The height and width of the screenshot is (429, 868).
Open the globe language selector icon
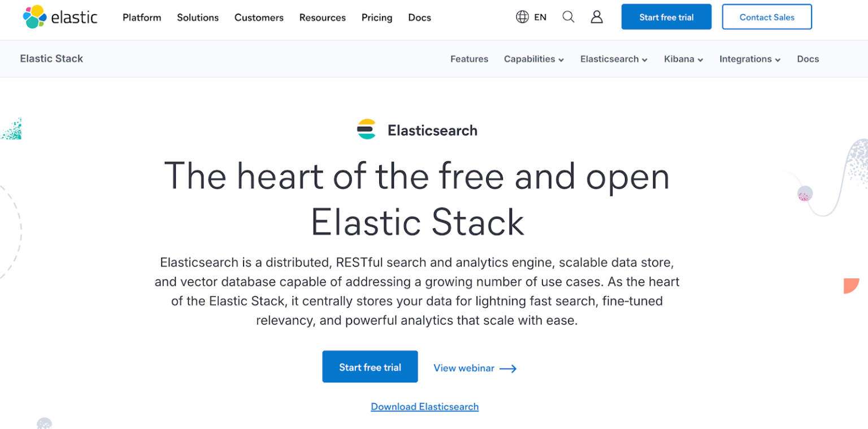tap(522, 17)
